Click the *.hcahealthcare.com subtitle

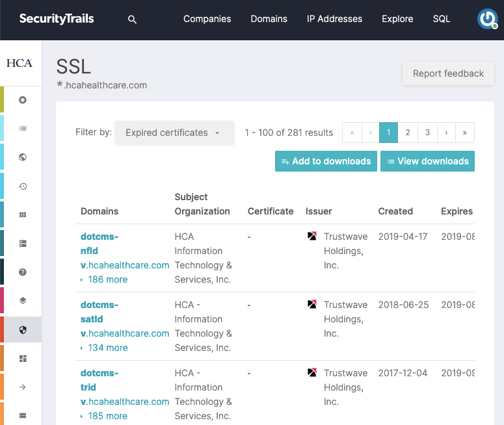coord(102,85)
